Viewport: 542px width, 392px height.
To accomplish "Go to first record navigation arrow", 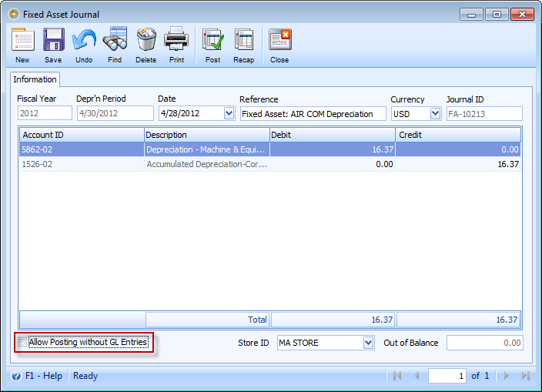I will [397, 375].
